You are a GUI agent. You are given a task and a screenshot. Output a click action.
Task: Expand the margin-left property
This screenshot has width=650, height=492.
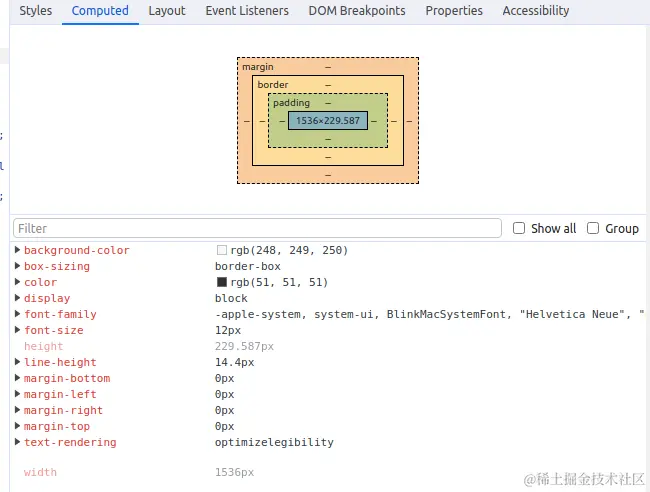coord(17,394)
